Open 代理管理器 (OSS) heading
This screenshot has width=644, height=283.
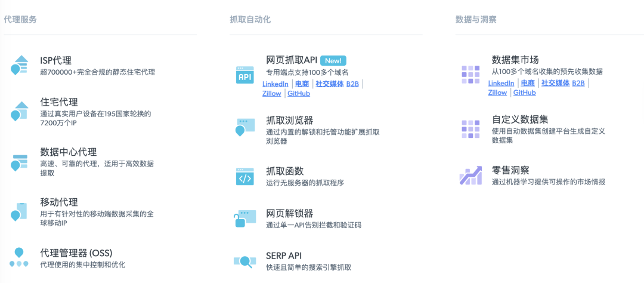click(76, 253)
